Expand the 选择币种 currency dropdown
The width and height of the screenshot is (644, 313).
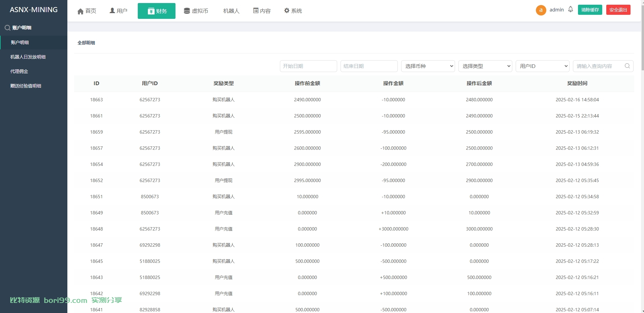pos(428,66)
